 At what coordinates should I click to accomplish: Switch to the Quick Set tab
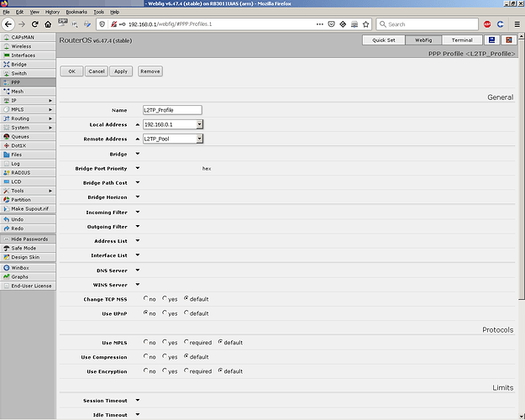tap(384, 39)
